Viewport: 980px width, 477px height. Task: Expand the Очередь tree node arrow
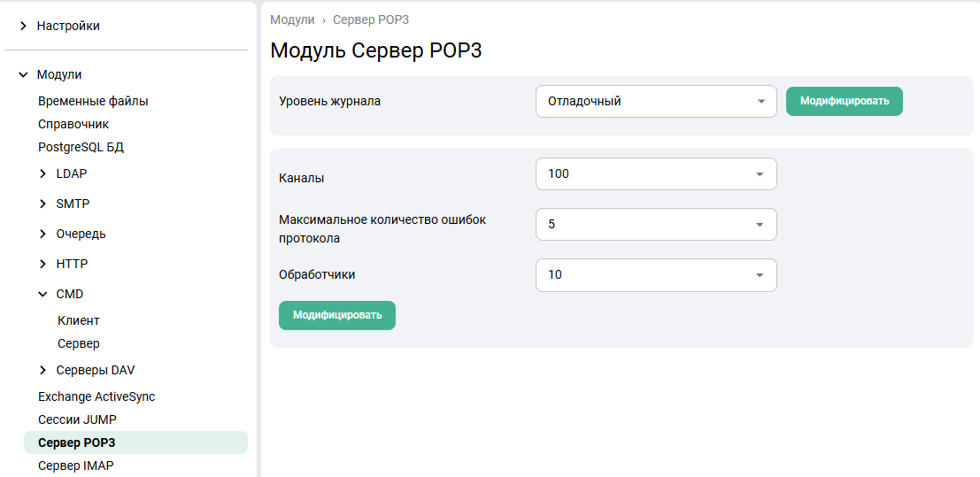tap(42, 235)
